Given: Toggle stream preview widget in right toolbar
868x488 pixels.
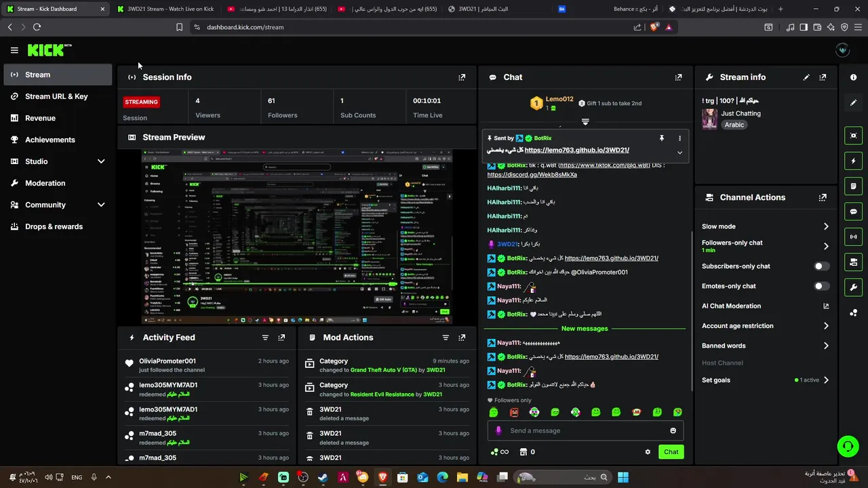Looking at the screenshot, I should 853,136.
